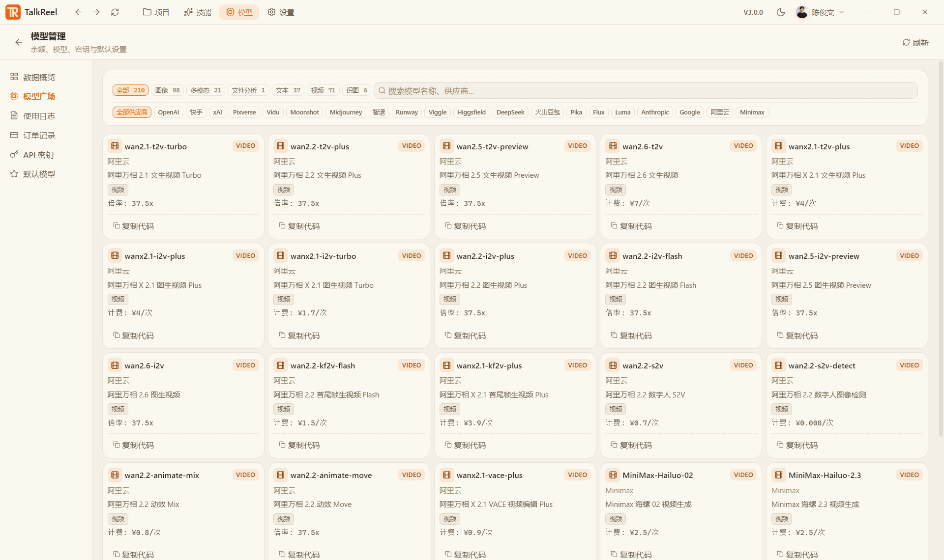
Task: Filter by Moonshot provider
Action: click(305, 112)
